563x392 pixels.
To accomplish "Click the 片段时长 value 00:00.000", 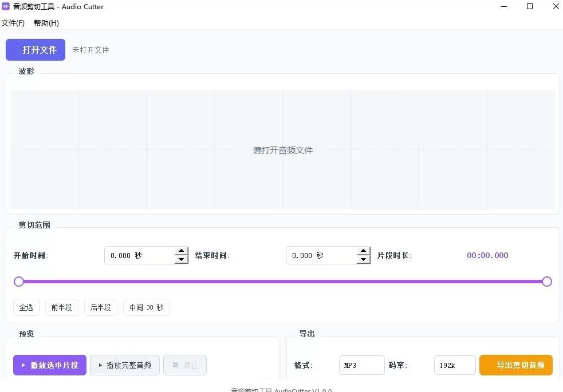I will coord(487,255).
